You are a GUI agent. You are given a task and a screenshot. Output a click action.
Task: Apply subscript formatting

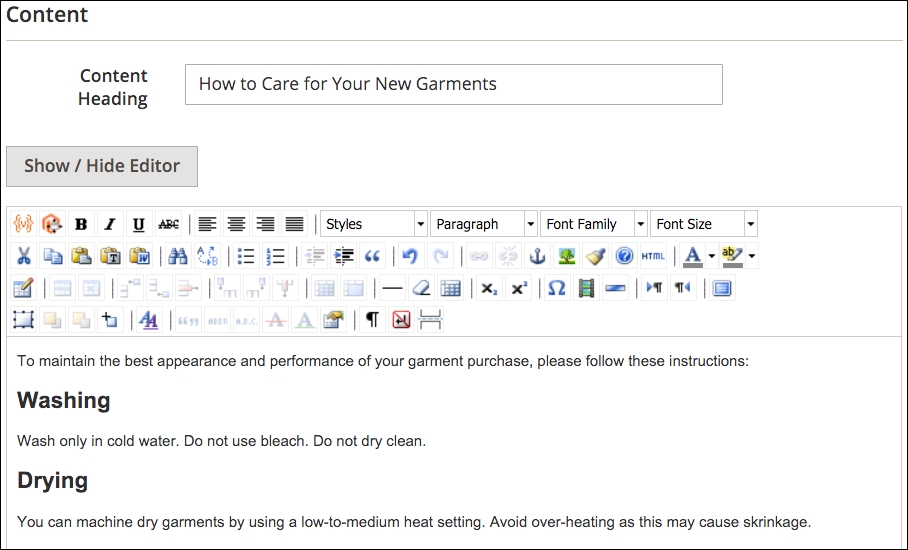(489, 288)
